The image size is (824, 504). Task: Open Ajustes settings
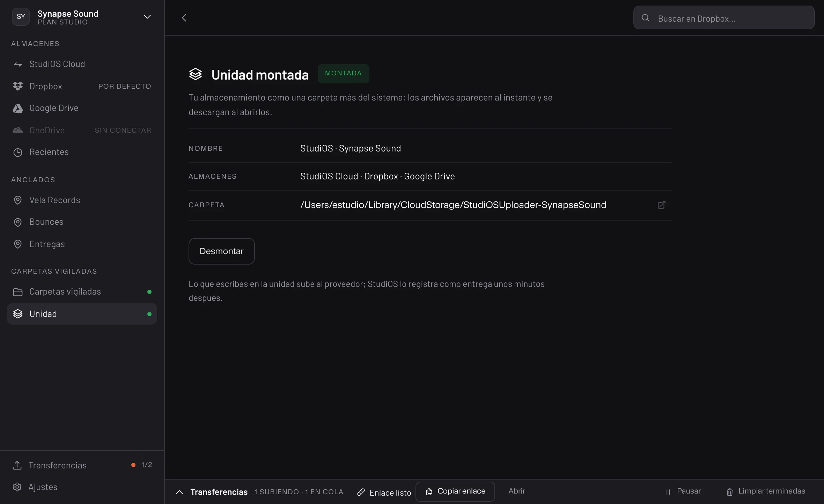point(82,487)
